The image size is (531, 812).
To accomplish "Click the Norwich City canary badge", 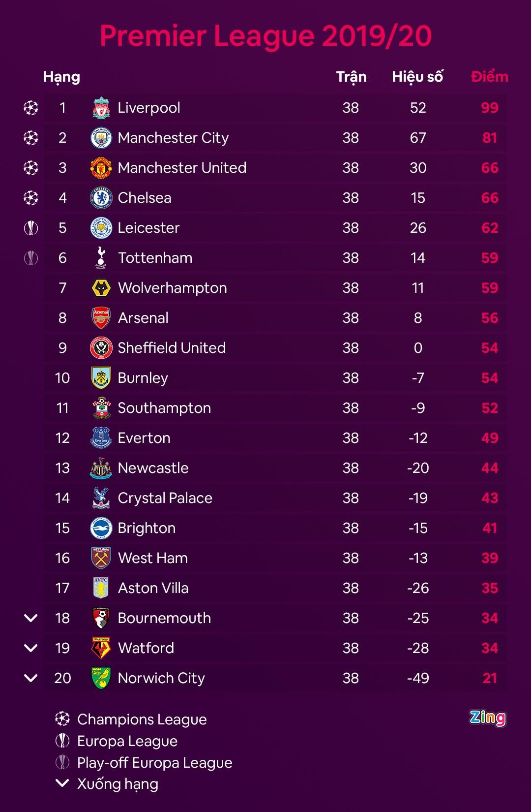I will click(x=101, y=678).
